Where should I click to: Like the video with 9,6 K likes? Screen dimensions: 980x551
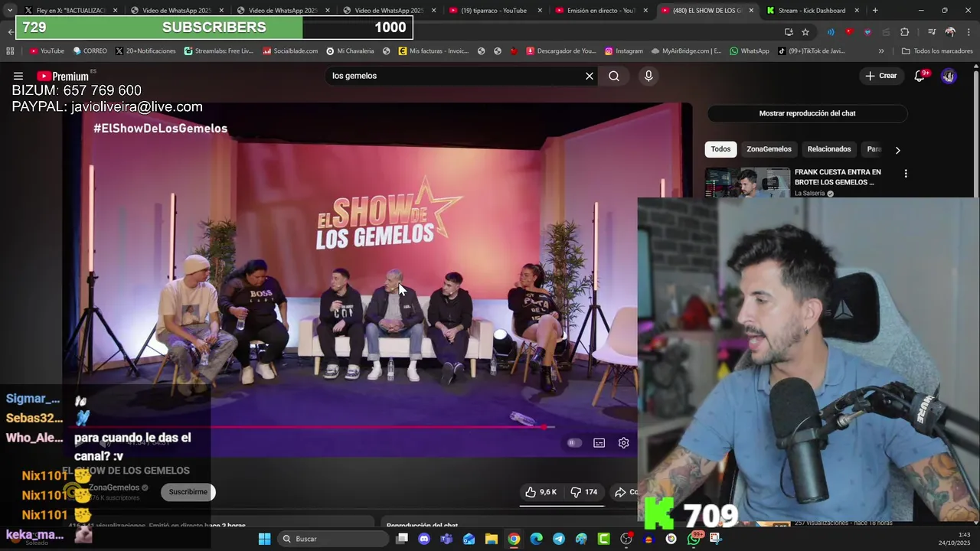[x=541, y=492]
